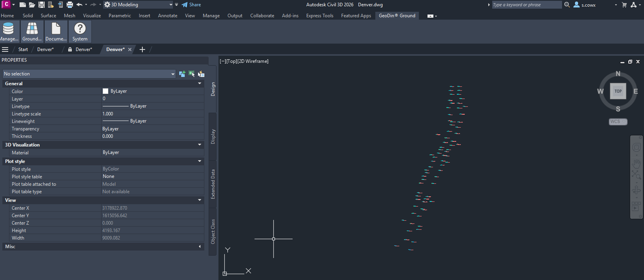Open the file tab hamburger menu
This screenshot has height=280, width=644.
coord(5,49)
